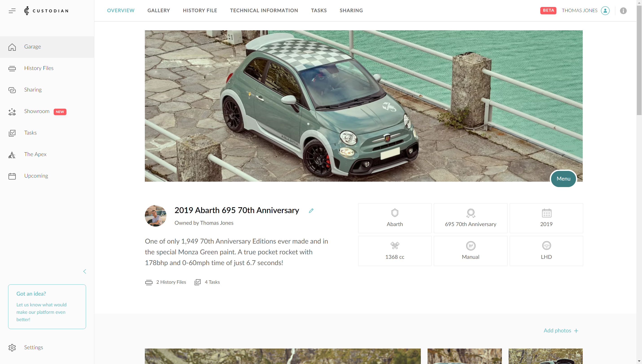Click the Showroom car icon
The height and width of the screenshot is (364, 642).
click(x=12, y=111)
